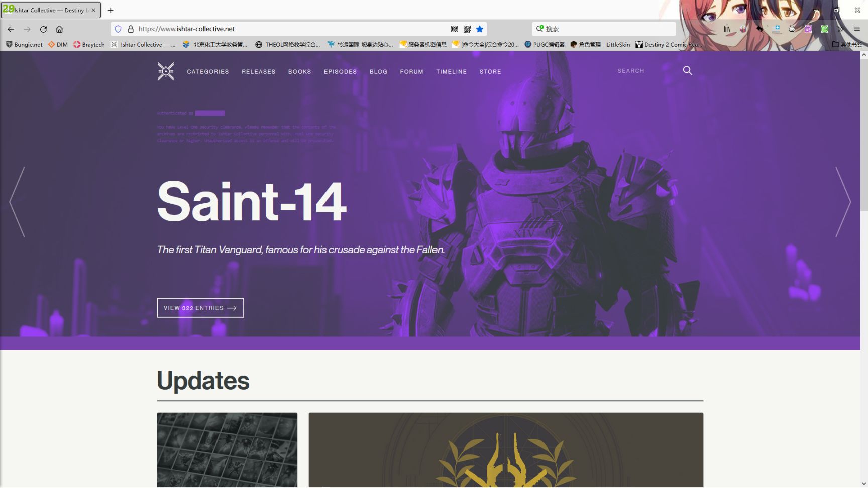
Task: Open the DIM bookmark
Action: [58, 44]
